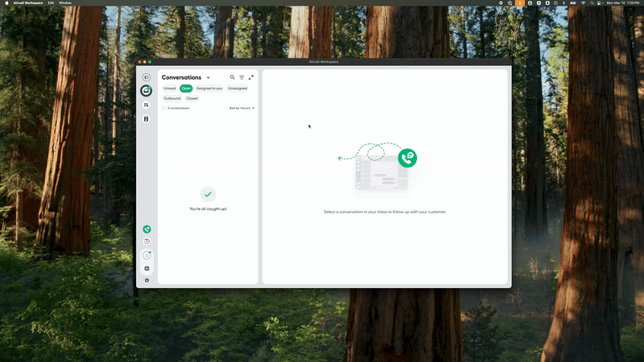The height and width of the screenshot is (362, 644).
Task: Tick the select-all conversations checkbox
Action: pyautogui.click(x=163, y=108)
